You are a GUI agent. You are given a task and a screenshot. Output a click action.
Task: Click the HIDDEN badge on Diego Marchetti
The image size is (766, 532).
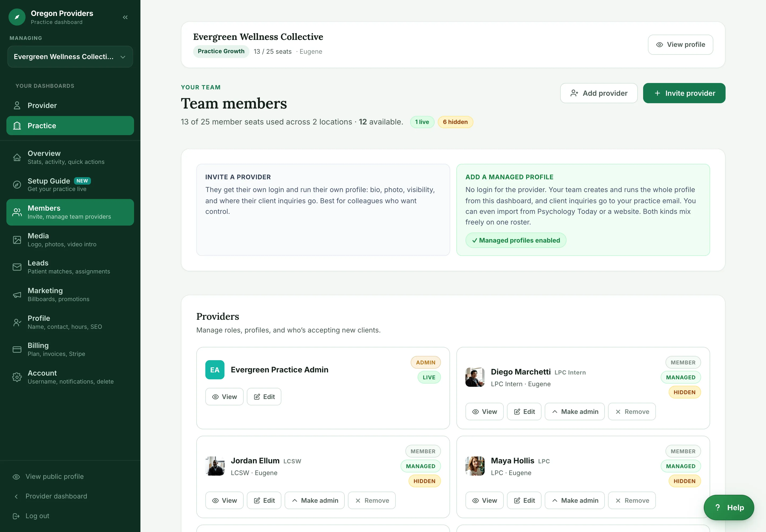pos(685,392)
